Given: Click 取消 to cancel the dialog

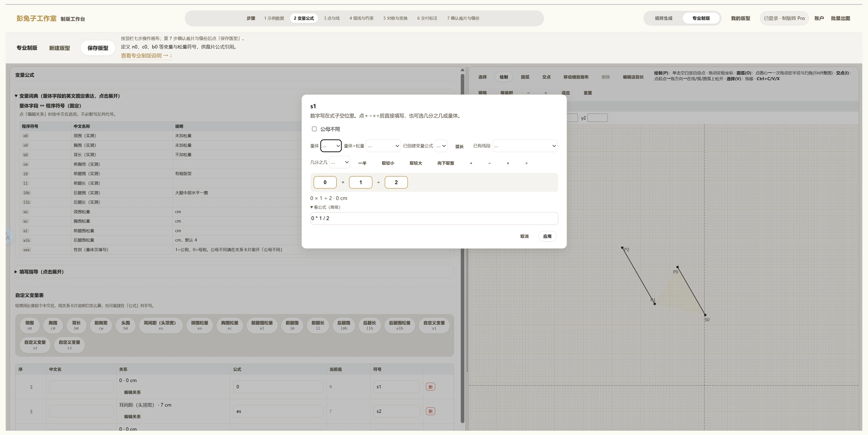Looking at the screenshot, I should 524,236.
